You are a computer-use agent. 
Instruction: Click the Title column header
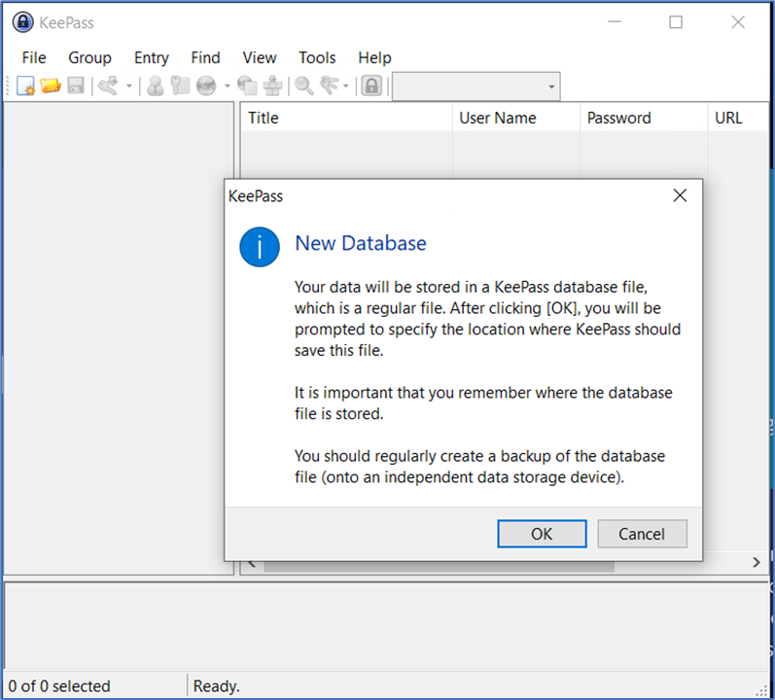[x=346, y=118]
